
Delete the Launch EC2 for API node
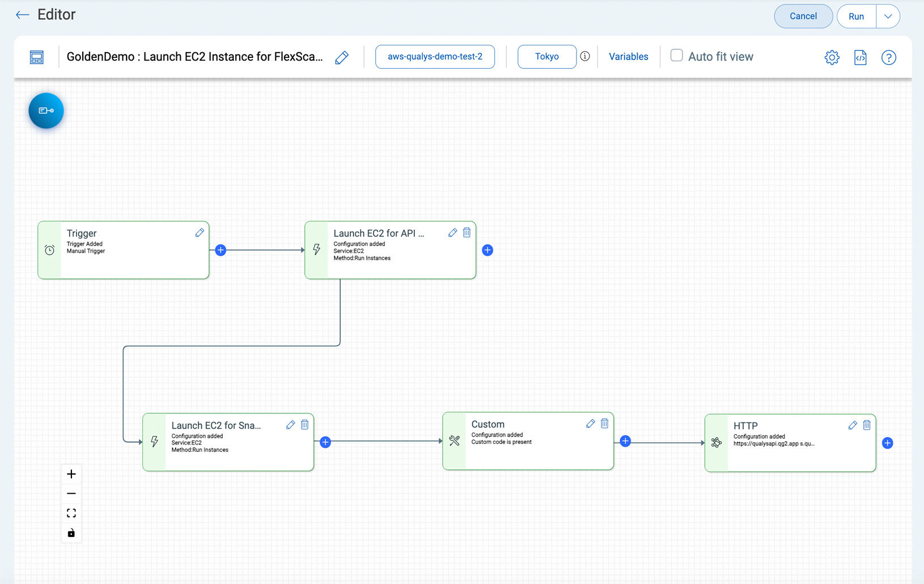pyautogui.click(x=467, y=232)
